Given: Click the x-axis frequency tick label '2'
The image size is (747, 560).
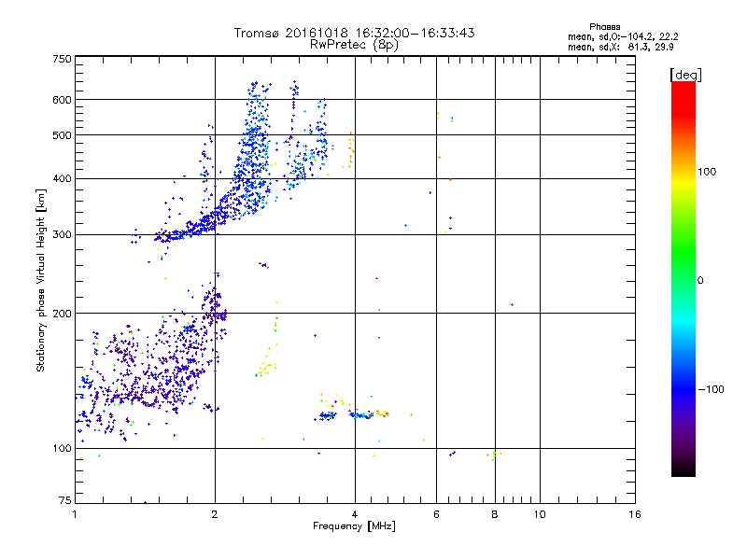Looking at the screenshot, I should pyautogui.click(x=215, y=514).
